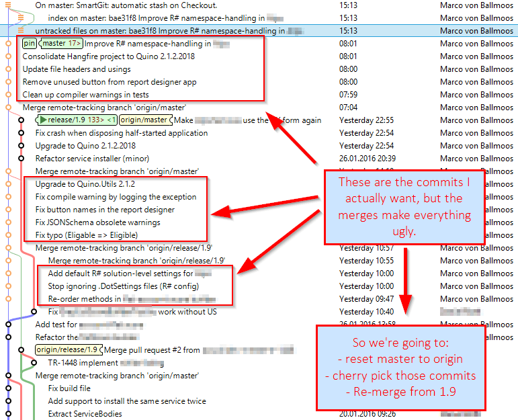Select commit 'Fix crash when disposing half-started application'

click(259, 133)
